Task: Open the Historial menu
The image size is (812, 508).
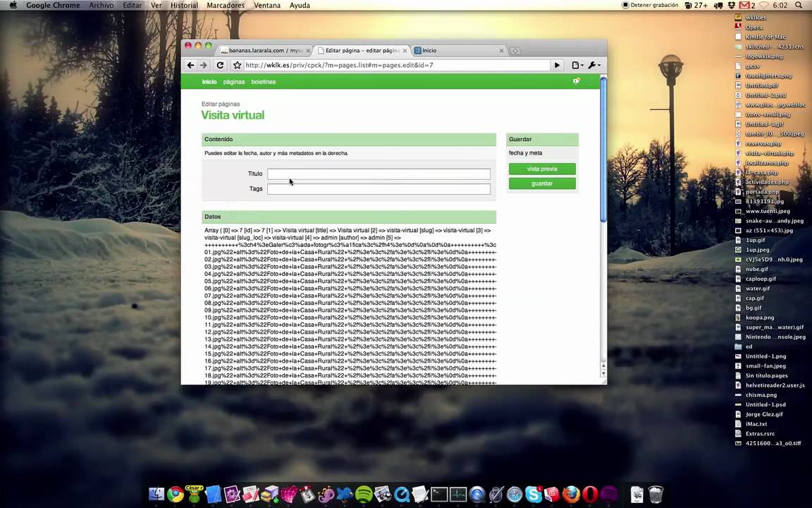Action: point(185,5)
